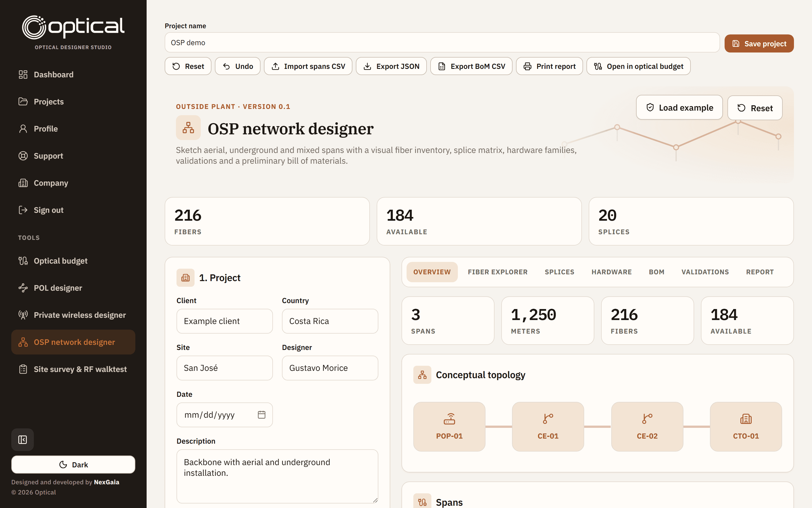Open the Splices tab

click(559, 272)
